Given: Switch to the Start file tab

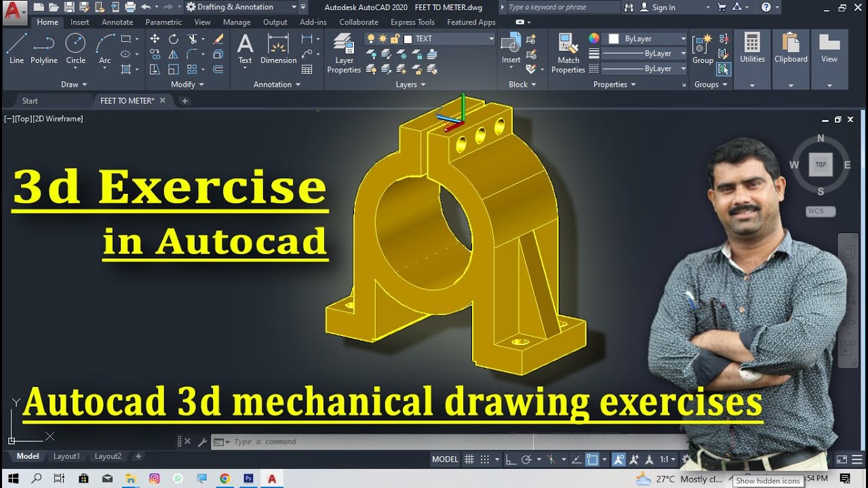Looking at the screenshot, I should click(x=30, y=100).
